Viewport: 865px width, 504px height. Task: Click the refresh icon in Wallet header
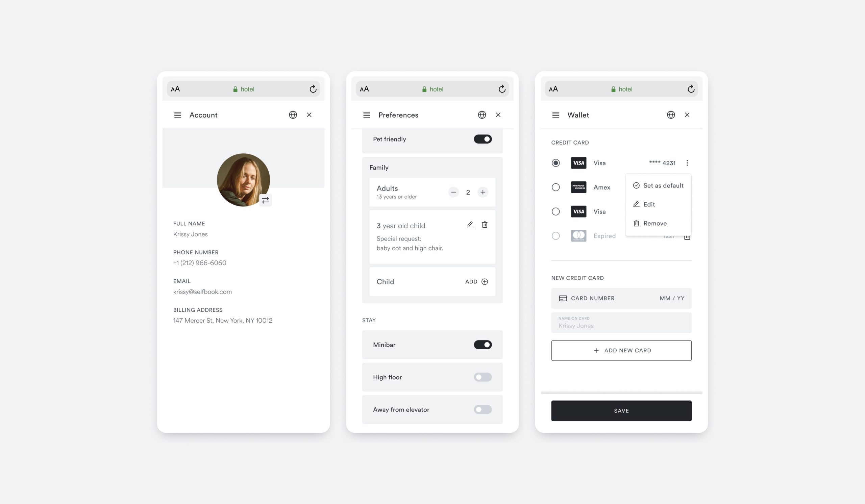690,89
